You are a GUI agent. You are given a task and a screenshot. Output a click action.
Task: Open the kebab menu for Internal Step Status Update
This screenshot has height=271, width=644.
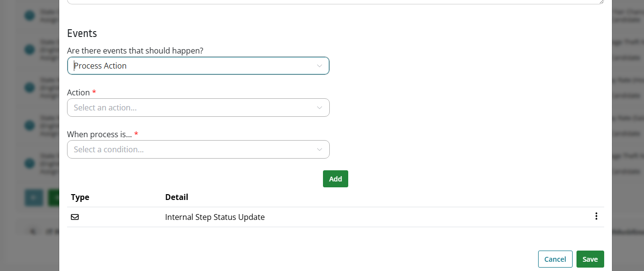596,217
